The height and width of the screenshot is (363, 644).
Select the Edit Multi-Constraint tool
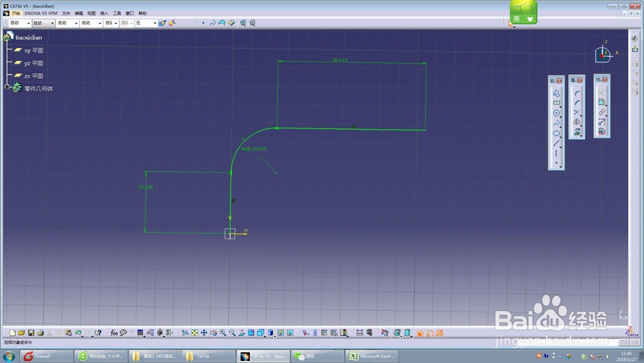pos(601,132)
